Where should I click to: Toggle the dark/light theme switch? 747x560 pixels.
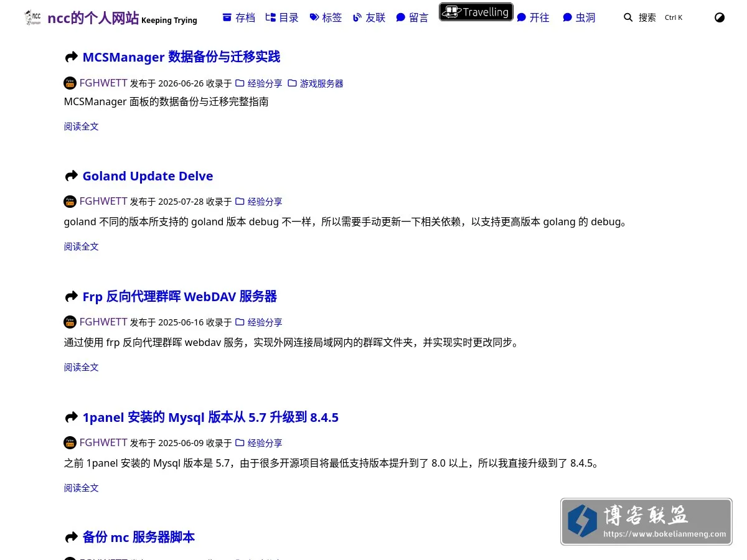720,17
